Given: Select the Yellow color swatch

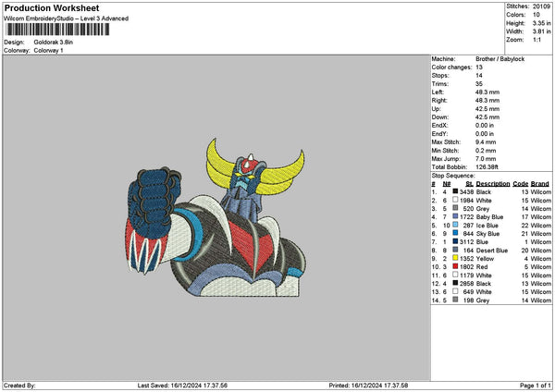Looking at the screenshot, I should point(455,258).
